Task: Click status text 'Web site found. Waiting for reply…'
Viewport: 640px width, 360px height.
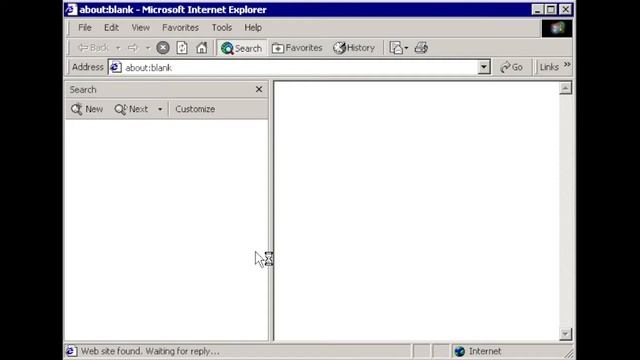Action: [150, 351]
